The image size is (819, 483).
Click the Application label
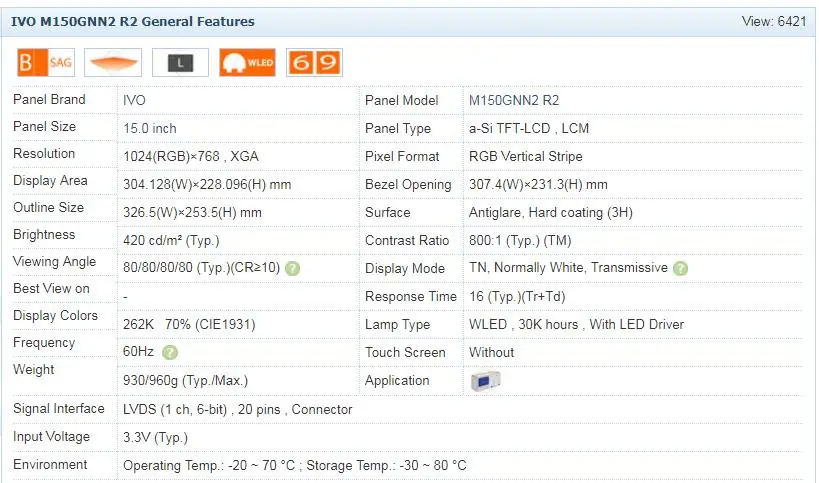(397, 381)
